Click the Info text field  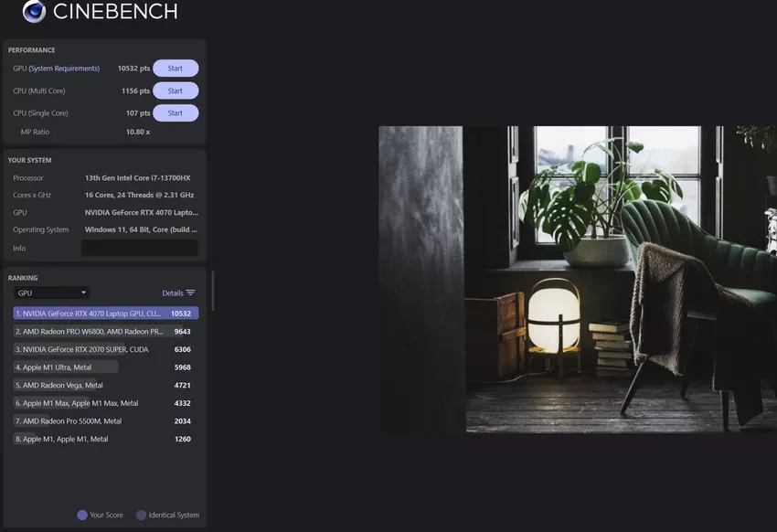(139, 248)
